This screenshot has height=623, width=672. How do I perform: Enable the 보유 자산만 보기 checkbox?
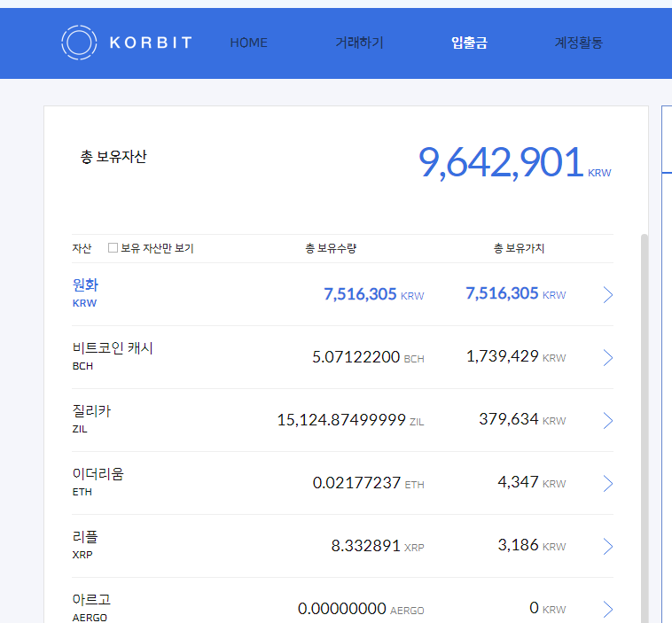coord(113,248)
